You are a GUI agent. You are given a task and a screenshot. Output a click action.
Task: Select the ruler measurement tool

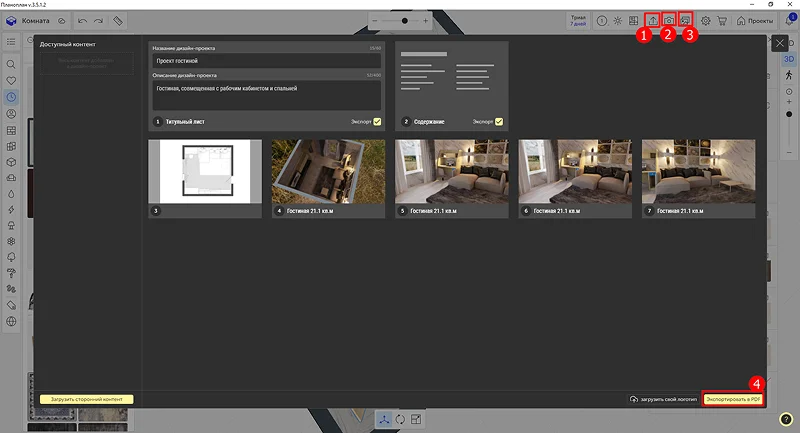click(118, 21)
